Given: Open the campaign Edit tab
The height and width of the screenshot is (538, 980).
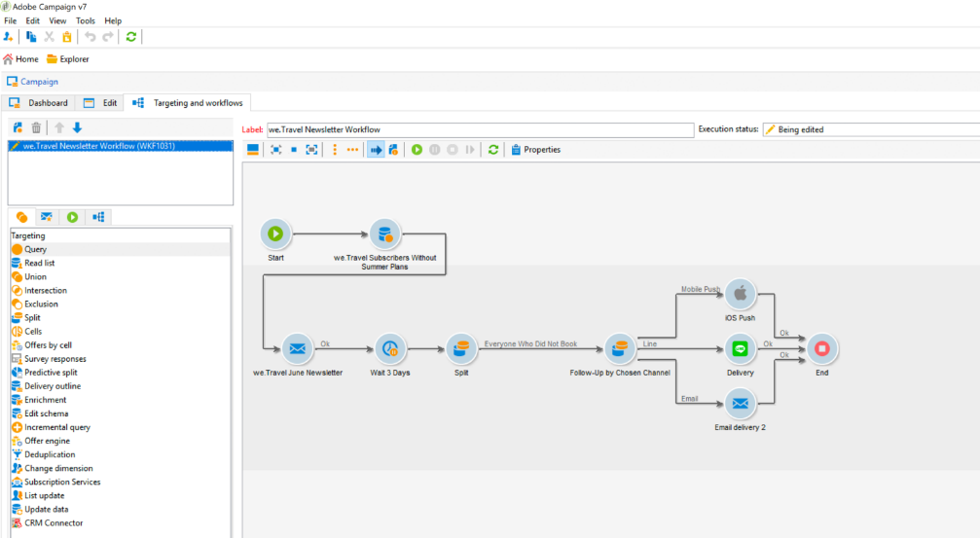Looking at the screenshot, I should [x=100, y=103].
